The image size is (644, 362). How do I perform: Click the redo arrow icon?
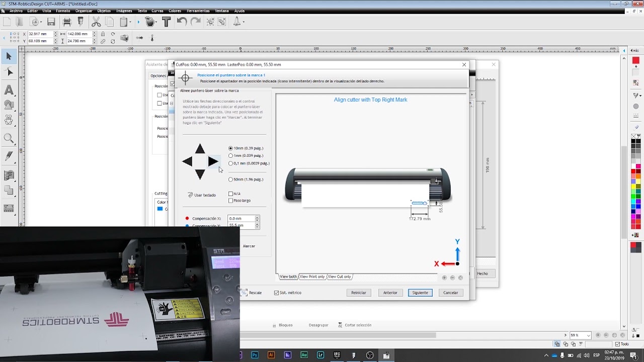tap(196, 22)
